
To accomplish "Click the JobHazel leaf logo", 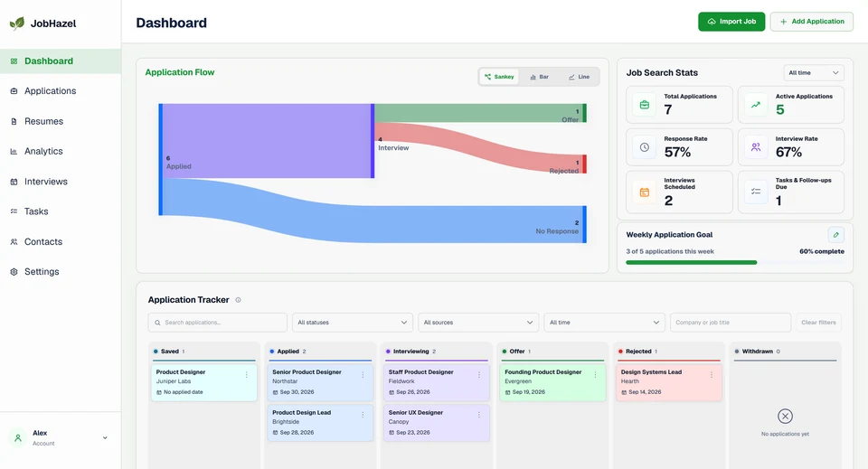I will pyautogui.click(x=17, y=23).
